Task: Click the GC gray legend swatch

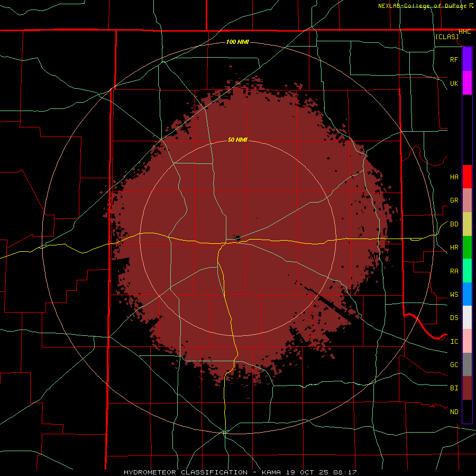Action: click(467, 364)
